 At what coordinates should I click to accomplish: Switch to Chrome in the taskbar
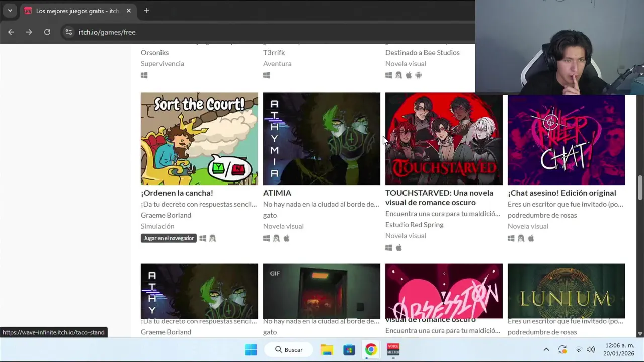(x=371, y=349)
